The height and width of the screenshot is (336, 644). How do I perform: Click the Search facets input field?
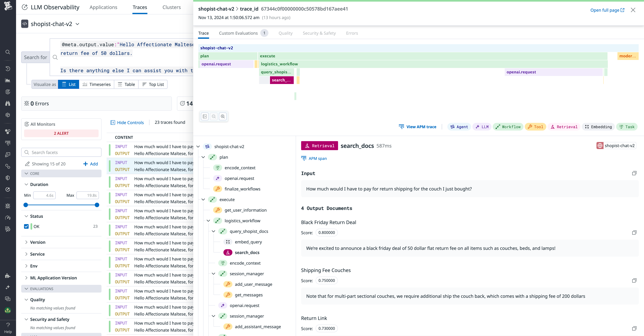(61, 152)
